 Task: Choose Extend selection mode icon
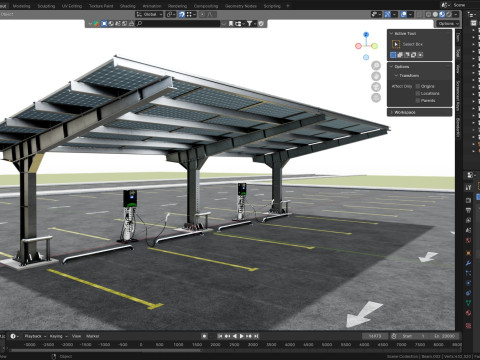point(400,55)
